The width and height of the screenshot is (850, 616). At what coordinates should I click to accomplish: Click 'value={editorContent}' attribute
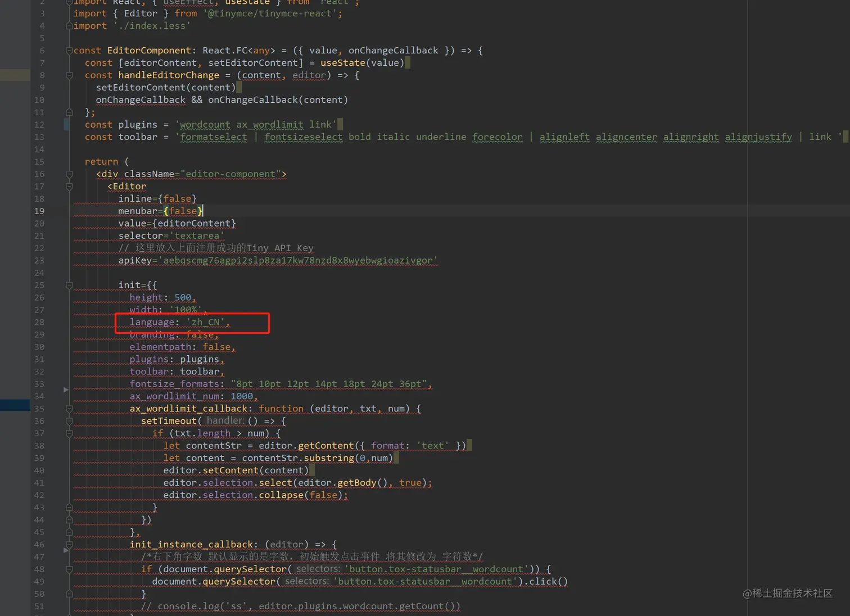(177, 224)
